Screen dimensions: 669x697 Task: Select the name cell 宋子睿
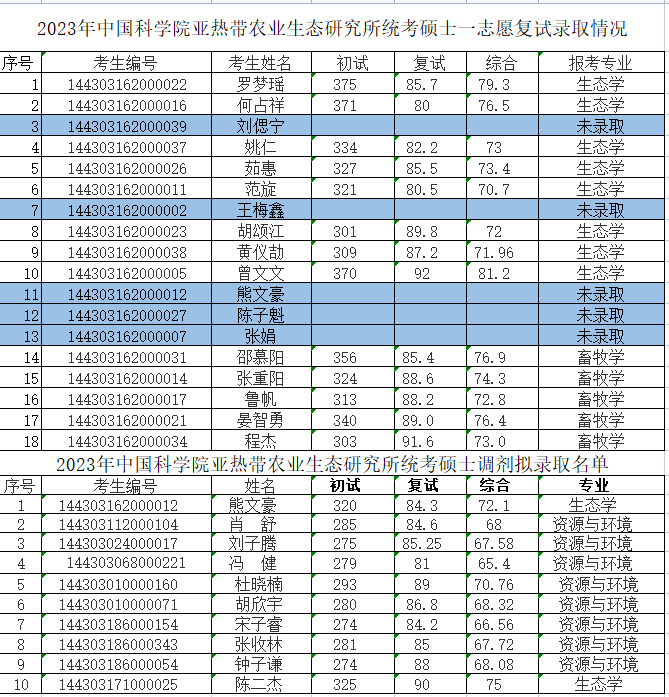[259, 625]
